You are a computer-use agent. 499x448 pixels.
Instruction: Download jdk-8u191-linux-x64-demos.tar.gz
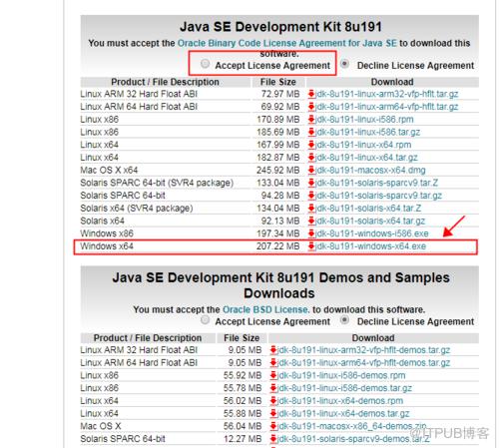coord(343,413)
